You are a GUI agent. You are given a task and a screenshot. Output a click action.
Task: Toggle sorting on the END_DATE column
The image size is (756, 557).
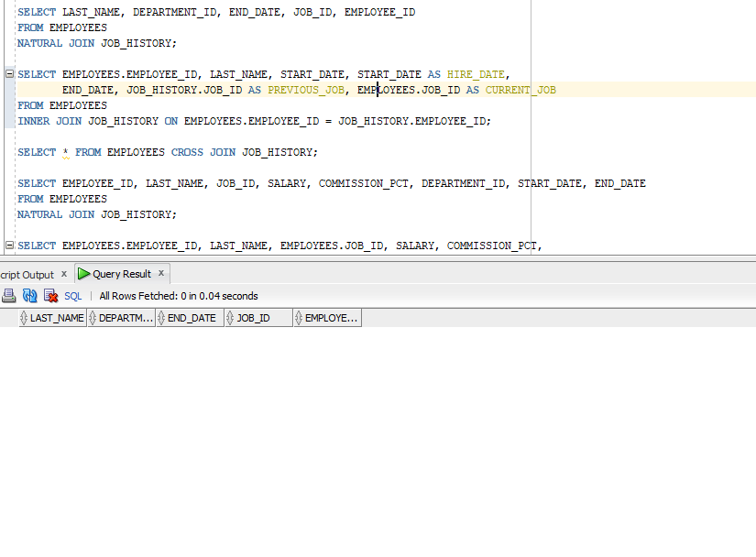160,317
